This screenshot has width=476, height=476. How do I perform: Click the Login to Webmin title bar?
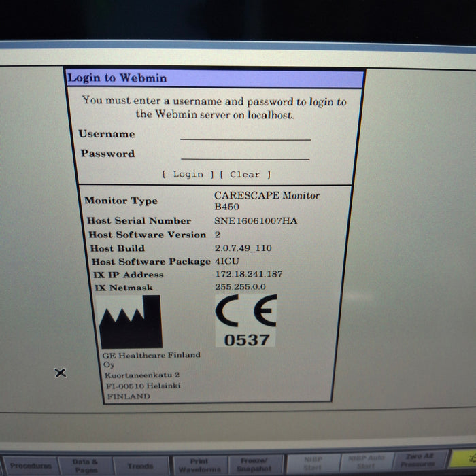pyautogui.click(x=215, y=78)
